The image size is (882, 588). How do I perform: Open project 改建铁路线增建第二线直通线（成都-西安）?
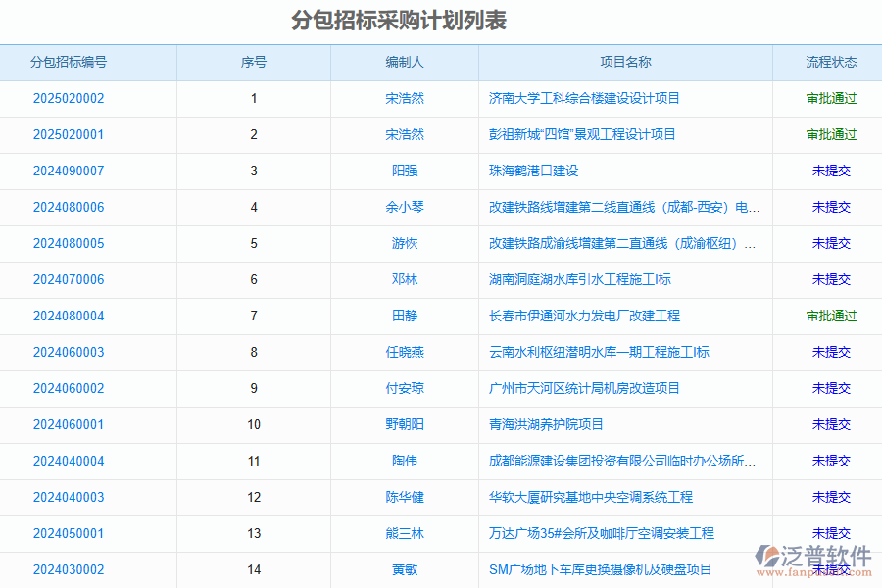tap(624, 207)
